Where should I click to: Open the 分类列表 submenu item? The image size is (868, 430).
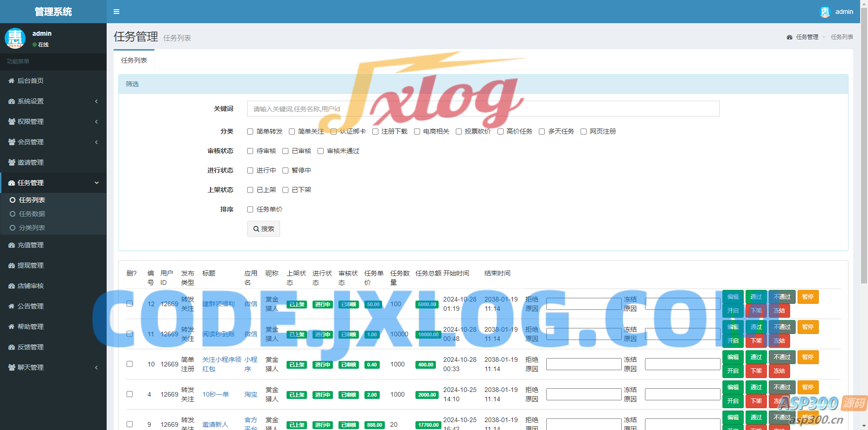coord(32,228)
